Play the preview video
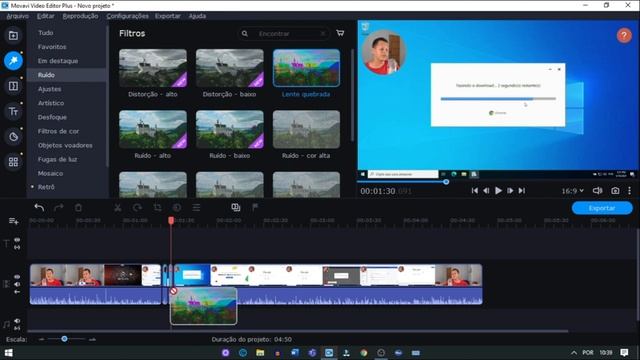This screenshot has height=360, width=640. pyautogui.click(x=498, y=191)
